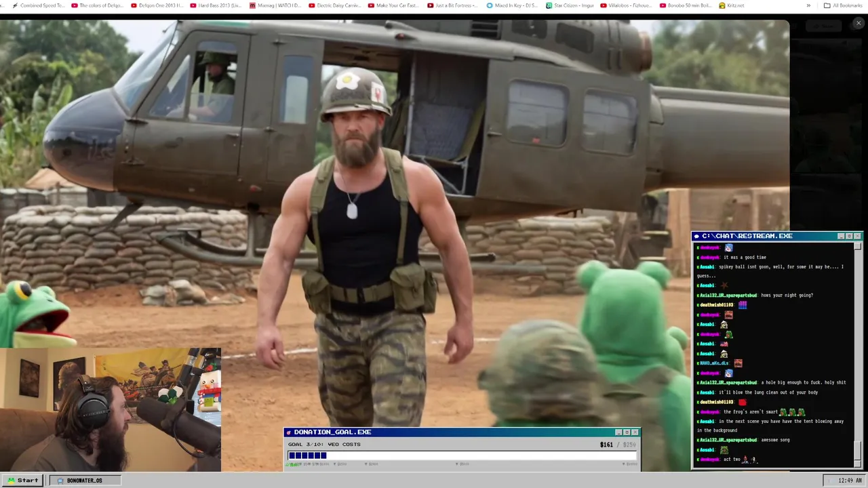The image size is (868, 488).
Task: Click "a hole big enough" chat message
Action: [804, 383]
